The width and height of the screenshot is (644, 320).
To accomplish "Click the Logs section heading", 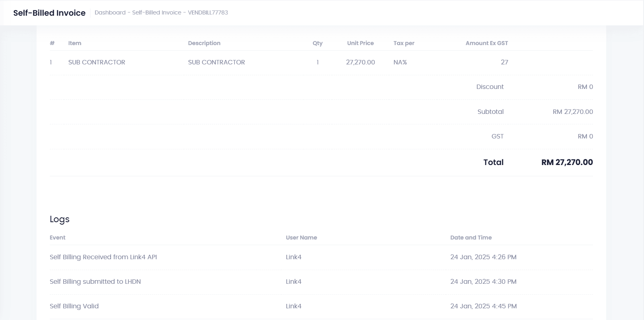I will (59, 219).
